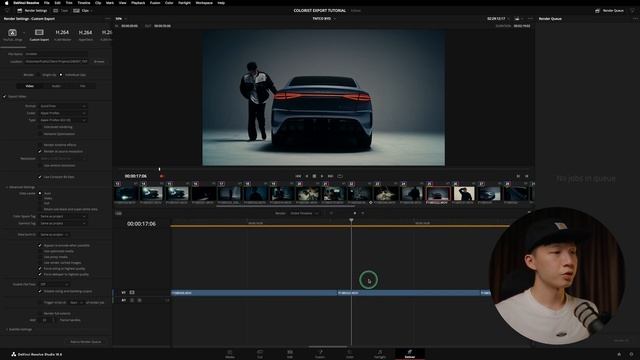Toggle Disable sizing and blanking output
The image size is (640, 360).
tap(40, 291)
